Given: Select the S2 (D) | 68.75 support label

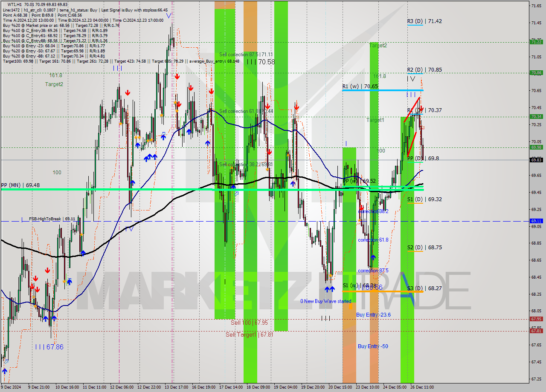Looking at the screenshot, I should (x=424, y=247).
